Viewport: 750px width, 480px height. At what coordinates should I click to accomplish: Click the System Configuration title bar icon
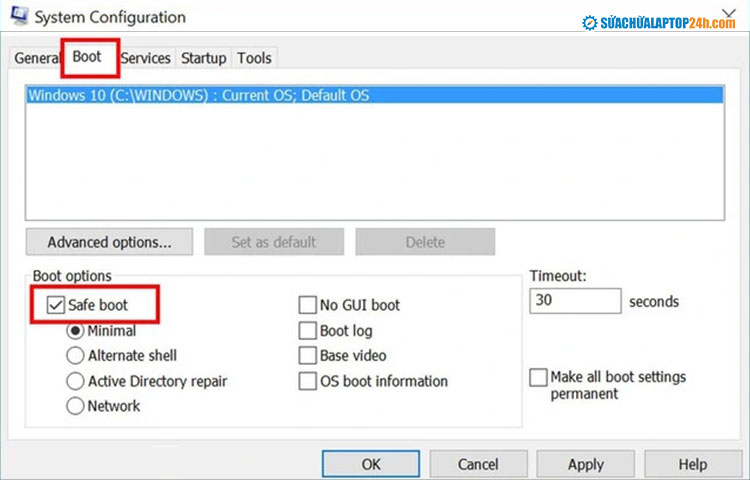20,17
